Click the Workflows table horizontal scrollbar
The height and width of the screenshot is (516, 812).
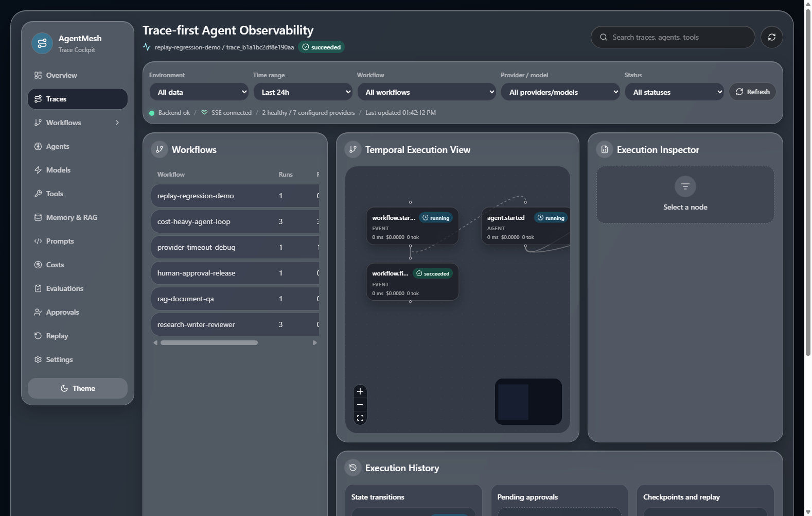pyautogui.click(x=209, y=342)
